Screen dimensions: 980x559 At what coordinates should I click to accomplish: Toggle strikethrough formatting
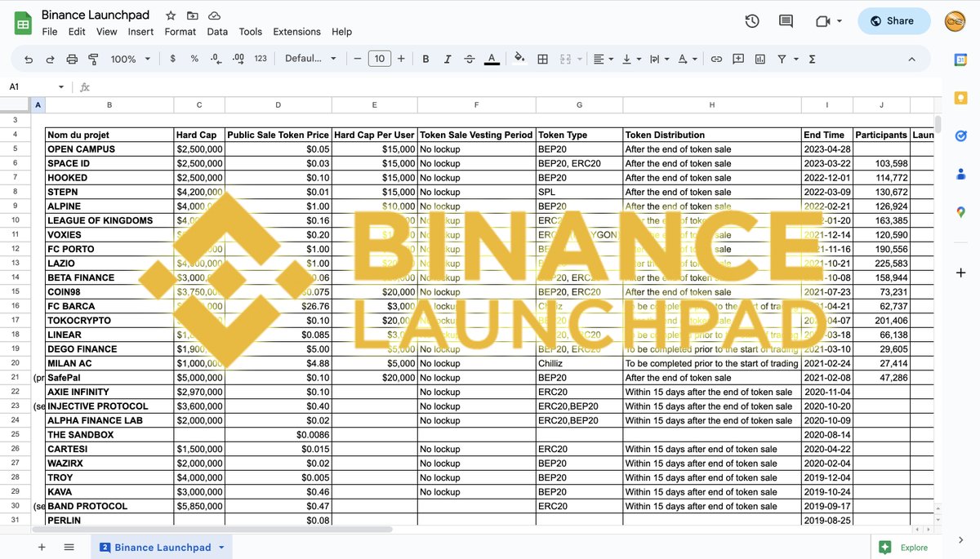(x=470, y=59)
